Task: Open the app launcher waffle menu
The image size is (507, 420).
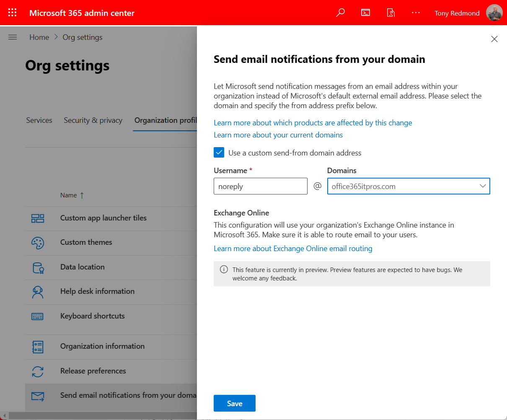Action: tap(13, 13)
